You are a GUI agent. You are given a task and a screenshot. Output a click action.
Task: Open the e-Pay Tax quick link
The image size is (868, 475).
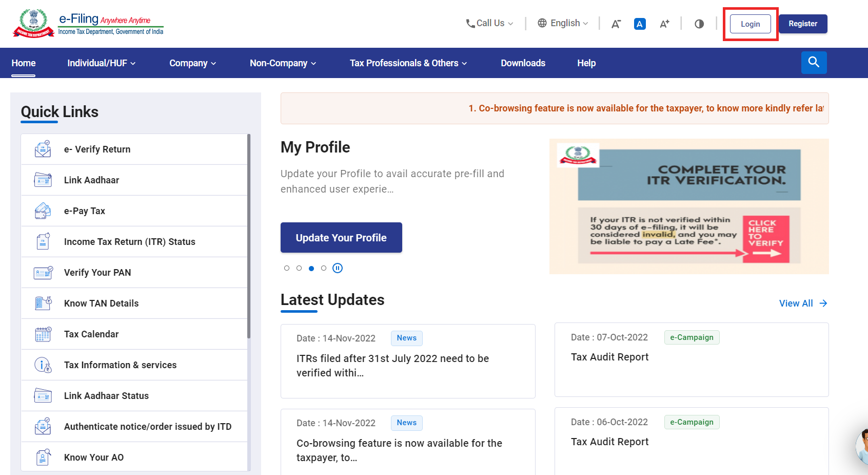point(134,211)
